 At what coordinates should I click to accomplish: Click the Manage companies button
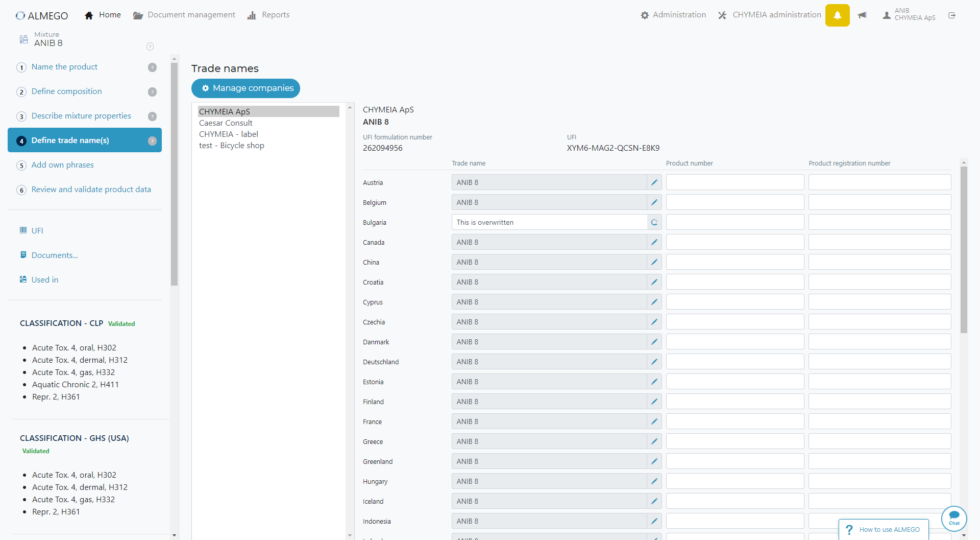[x=246, y=88]
